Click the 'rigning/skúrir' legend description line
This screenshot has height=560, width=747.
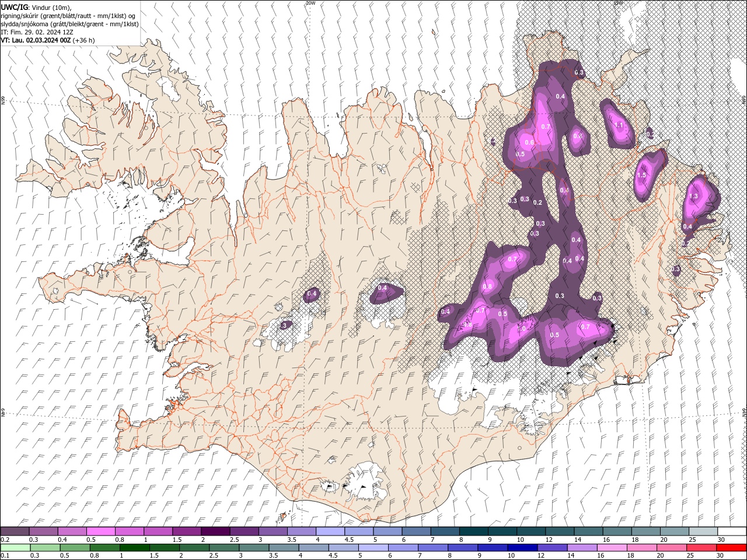[x=69, y=15]
